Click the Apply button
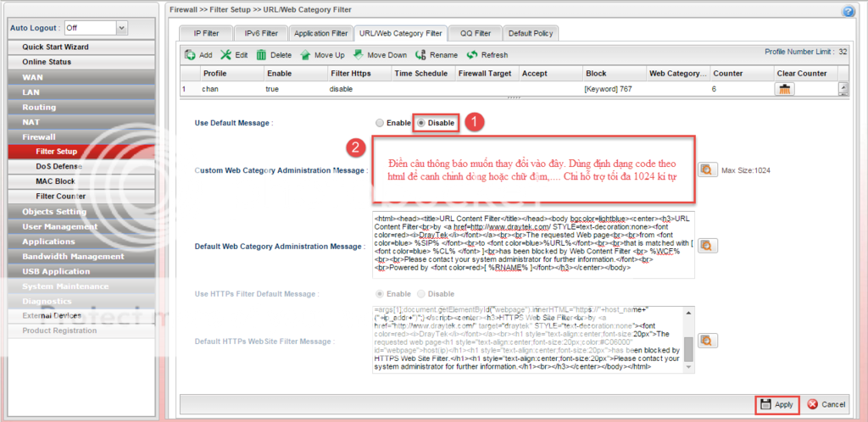The width and height of the screenshot is (868, 422). pyautogui.click(x=777, y=404)
